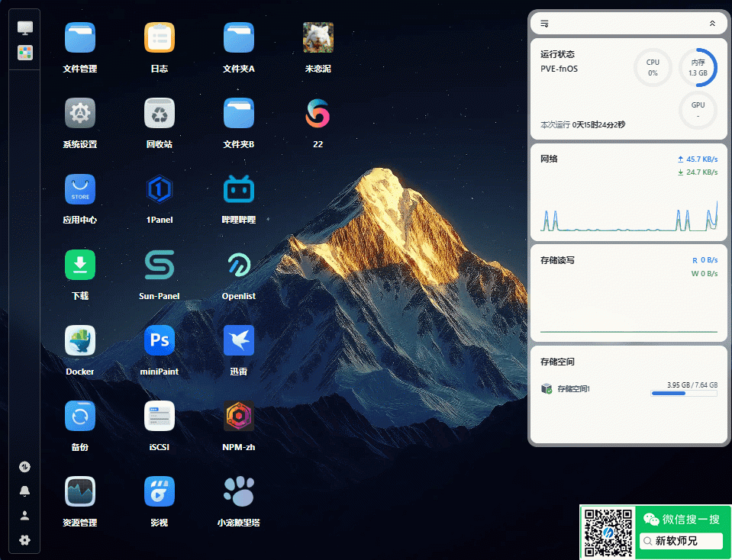Launch the Docker application
Viewport: 732px width, 560px height.
coord(79,340)
